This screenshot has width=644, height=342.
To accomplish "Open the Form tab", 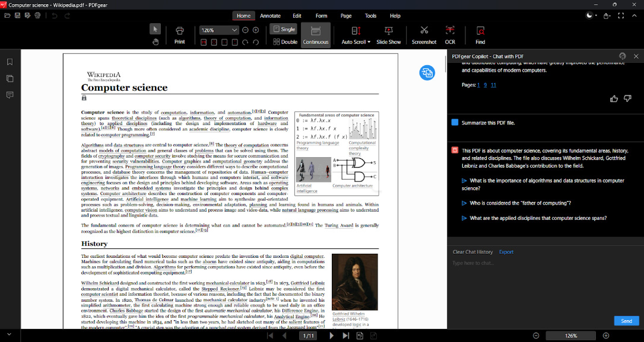I will pyautogui.click(x=321, y=15).
